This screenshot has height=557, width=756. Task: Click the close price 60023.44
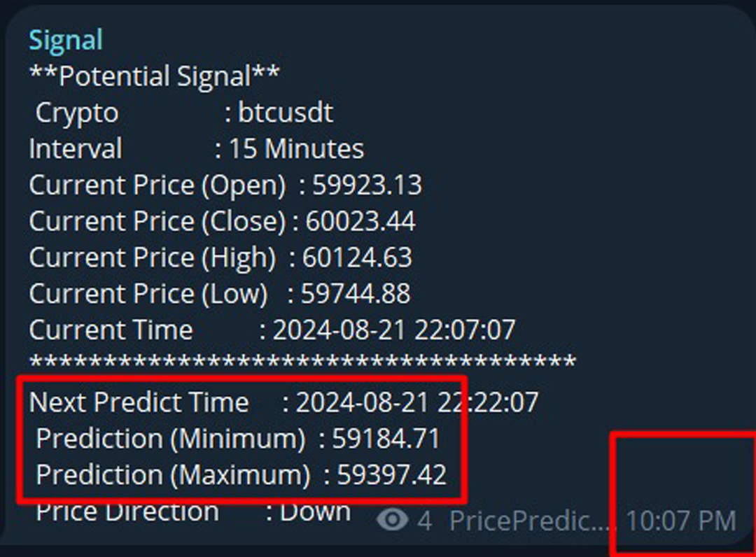click(360, 222)
